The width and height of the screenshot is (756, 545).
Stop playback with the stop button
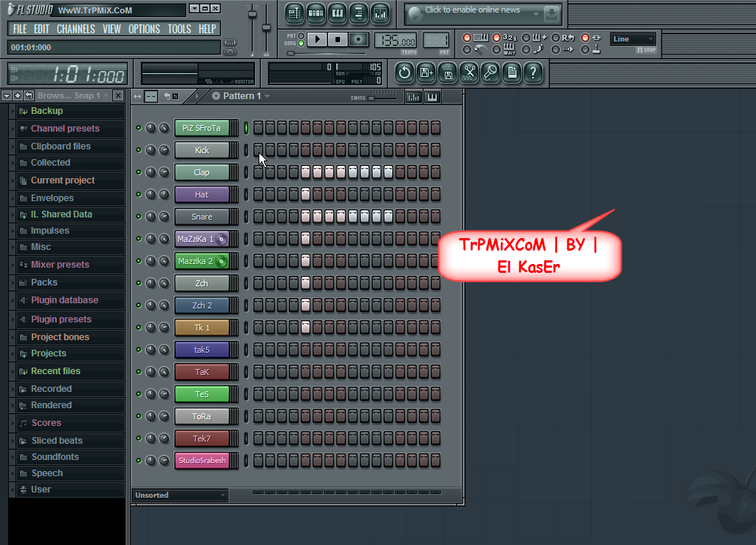(338, 39)
